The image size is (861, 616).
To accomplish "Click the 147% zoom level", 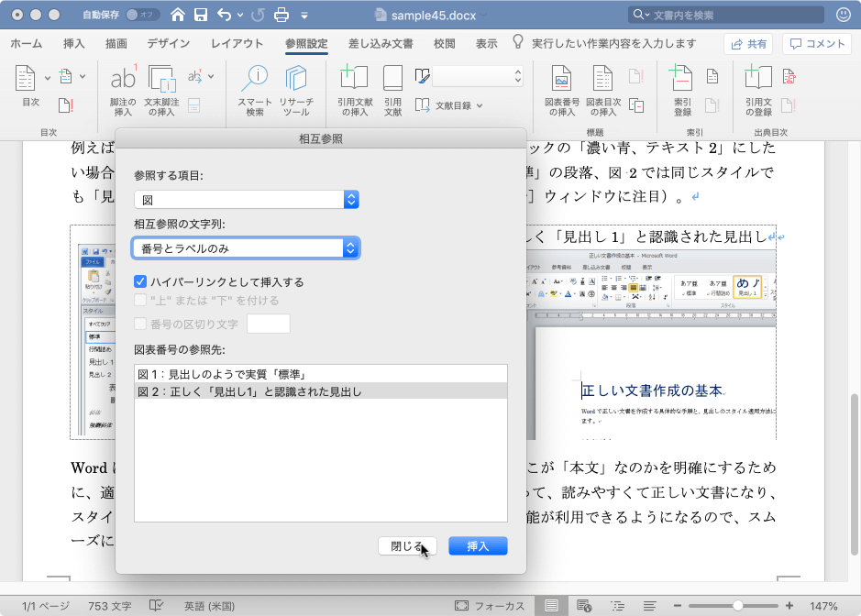I will [823, 606].
